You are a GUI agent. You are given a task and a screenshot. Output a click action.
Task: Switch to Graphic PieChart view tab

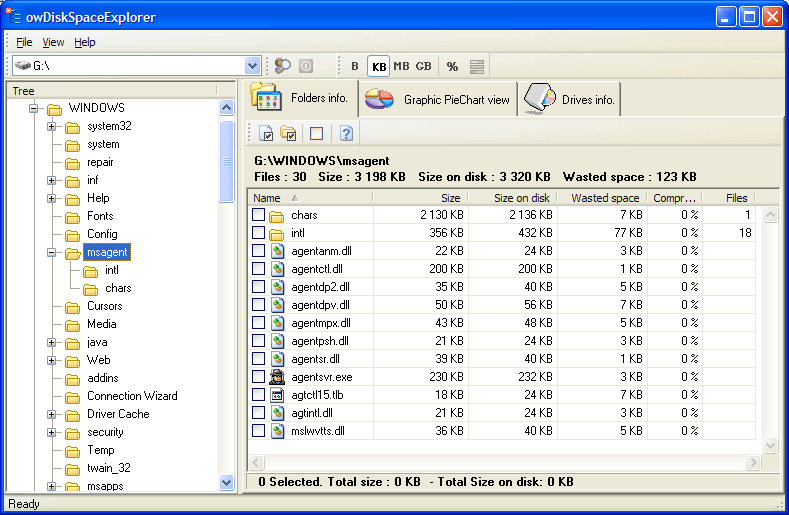pyautogui.click(x=438, y=100)
